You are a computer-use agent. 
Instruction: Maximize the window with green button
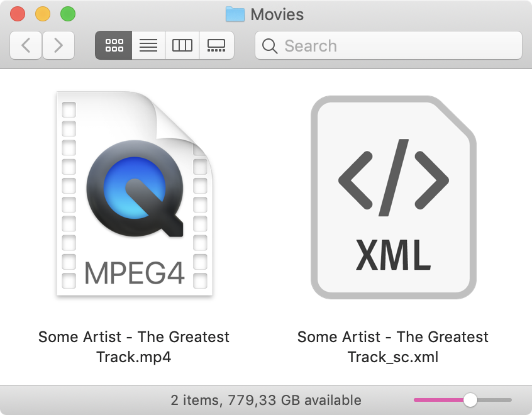click(x=68, y=14)
